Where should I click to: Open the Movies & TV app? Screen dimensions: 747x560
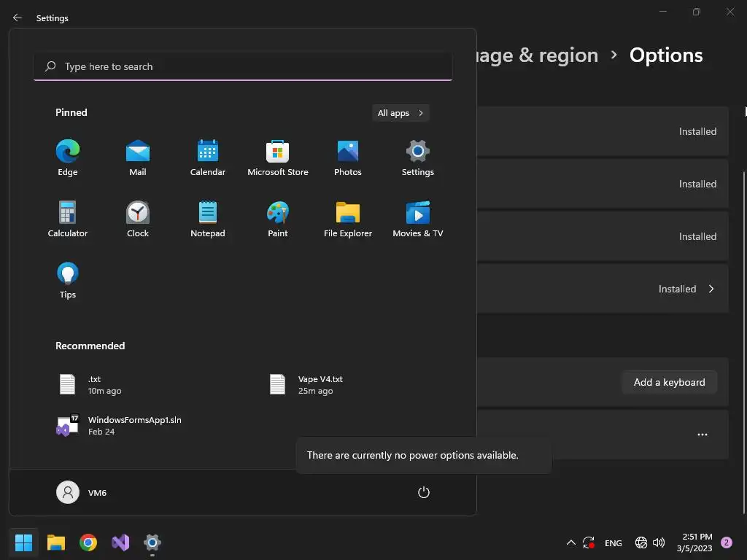pyautogui.click(x=418, y=219)
